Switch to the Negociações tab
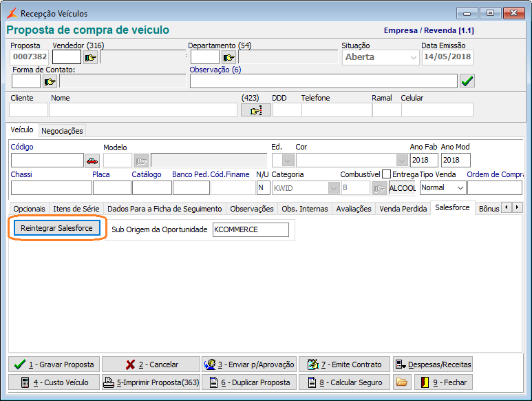532x401 pixels. [x=62, y=131]
